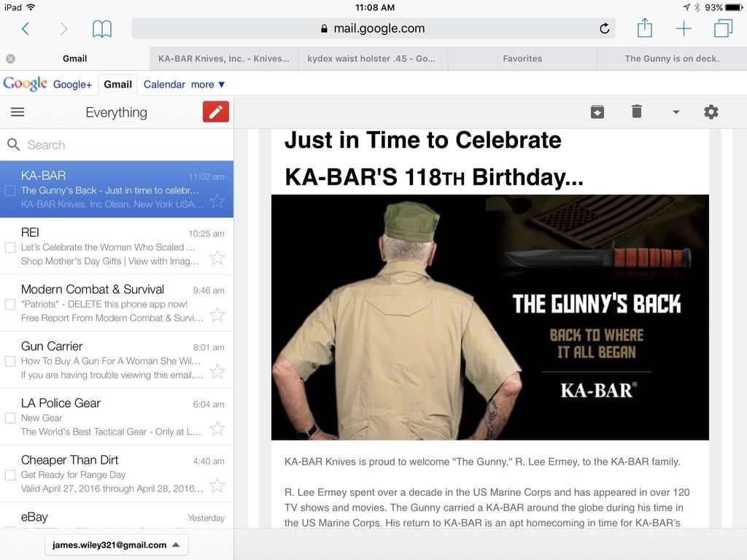Click the Google logo
This screenshot has height=560, width=747.
[x=26, y=84]
